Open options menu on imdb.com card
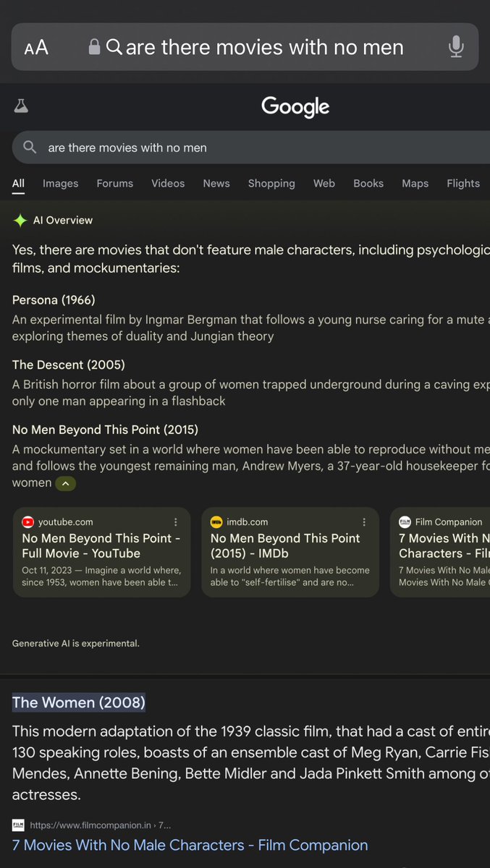This screenshot has height=868, width=490. tap(364, 522)
